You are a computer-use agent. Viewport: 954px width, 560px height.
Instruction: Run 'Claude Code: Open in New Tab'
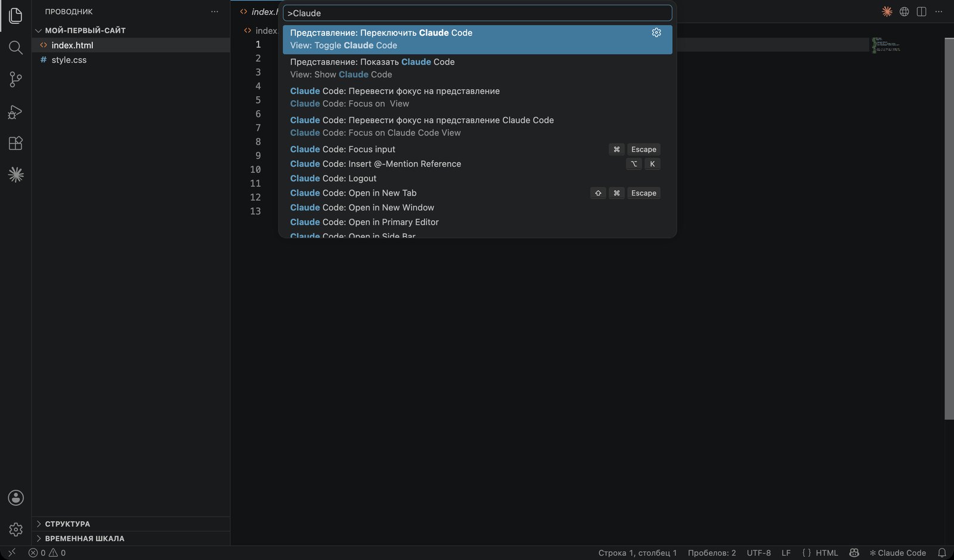478,193
